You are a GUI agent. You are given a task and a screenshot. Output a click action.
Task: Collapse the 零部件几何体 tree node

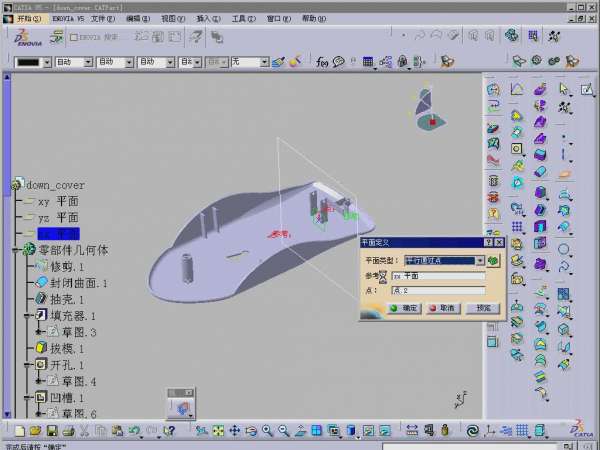click(15, 250)
